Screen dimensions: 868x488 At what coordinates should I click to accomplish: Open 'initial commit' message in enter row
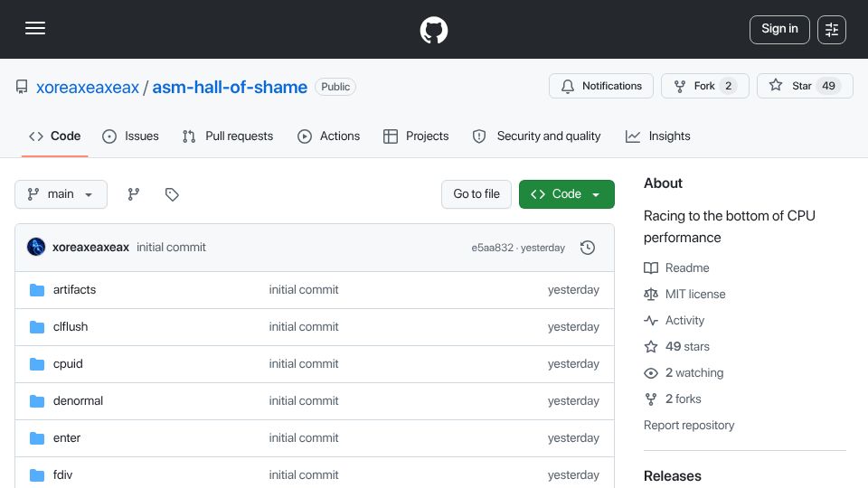tap(304, 437)
